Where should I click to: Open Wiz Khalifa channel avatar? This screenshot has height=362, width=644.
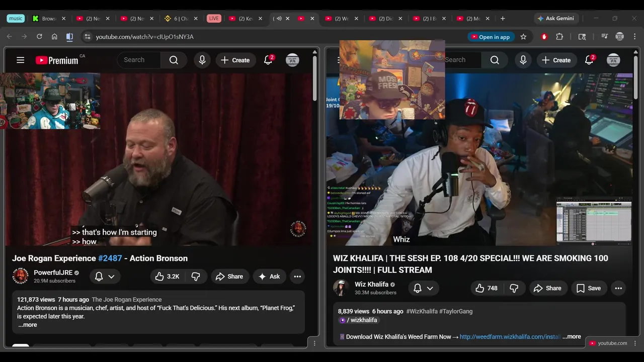(x=341, y=288)
